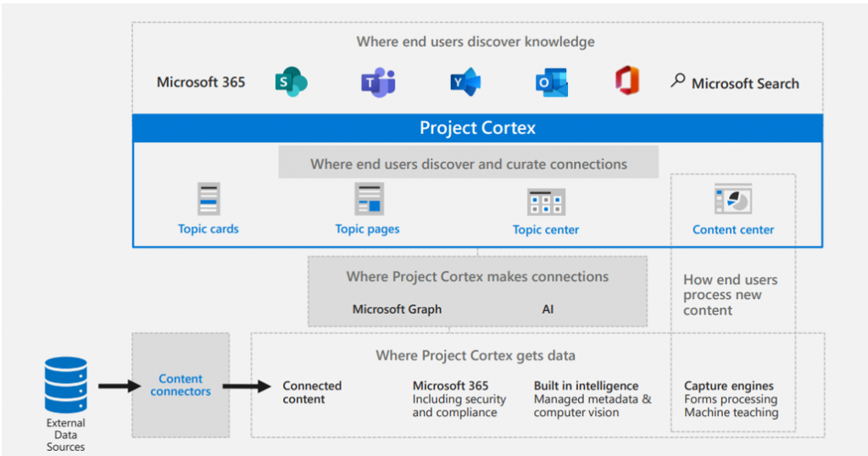
Task: Open the Content center link
Action: pyautogui.click(x=733, y=230)
